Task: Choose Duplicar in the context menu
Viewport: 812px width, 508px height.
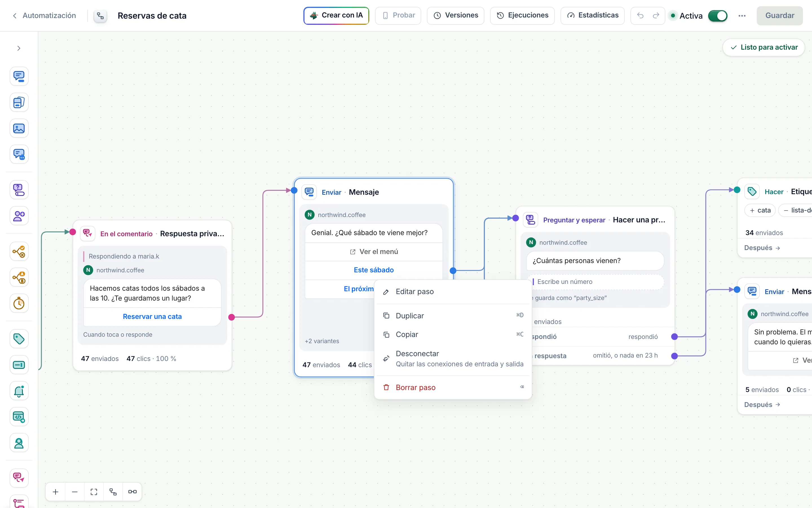Action: (x=453, y=316)
